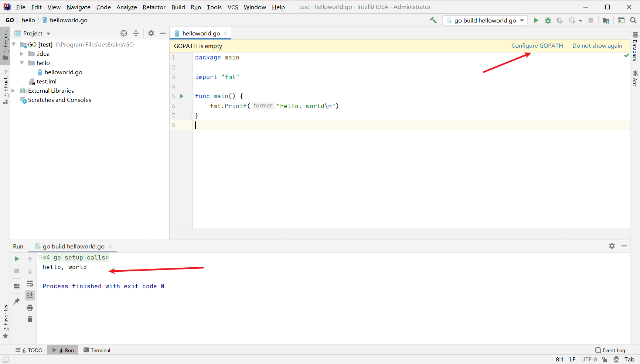Screen dimensions: 640x364
Task: Click the hello breadcrumb in navigation bar
Action: (x=28, y=20)
